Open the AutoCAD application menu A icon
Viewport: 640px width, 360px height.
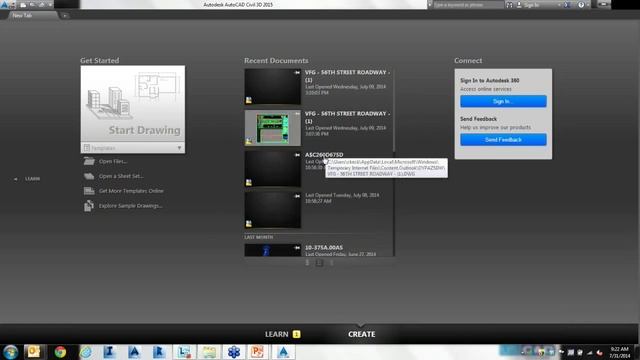click(5, 4)
